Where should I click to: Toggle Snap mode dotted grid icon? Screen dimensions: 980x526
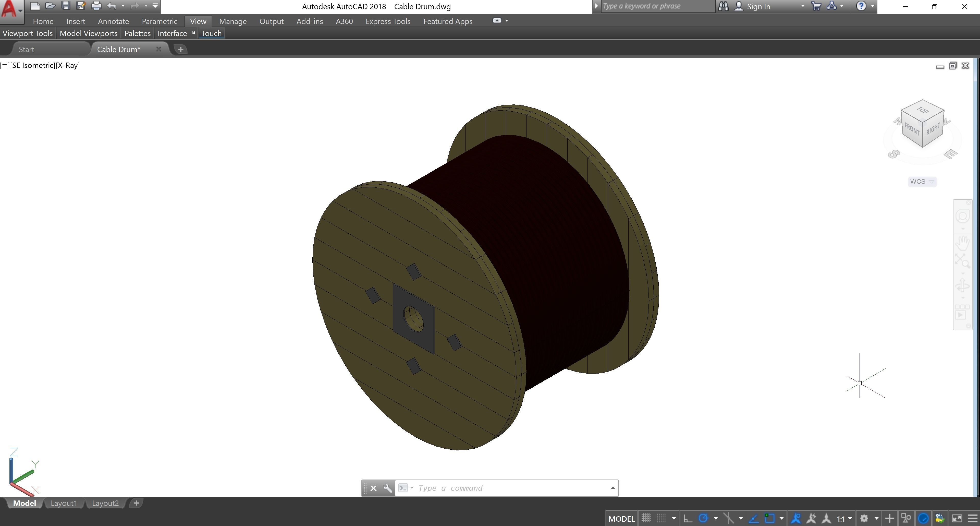point(661,518)
